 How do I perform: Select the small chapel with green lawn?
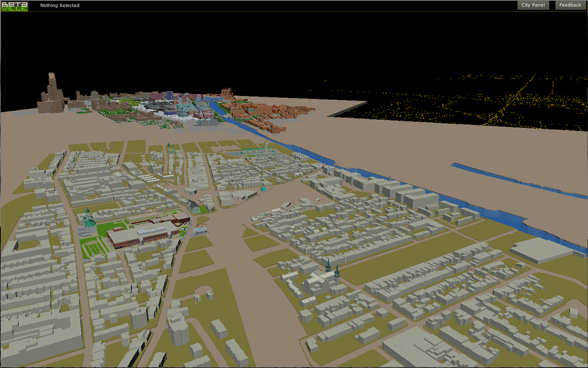pos(195,206)
